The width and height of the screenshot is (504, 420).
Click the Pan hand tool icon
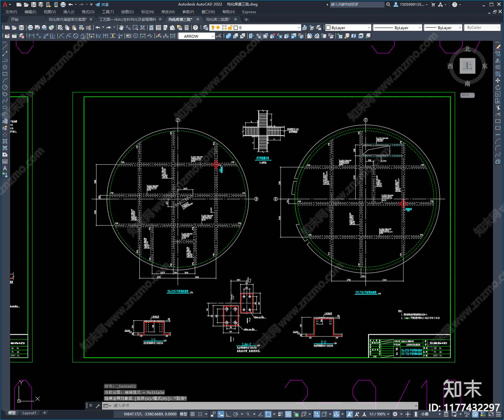(x=121, y=28)
